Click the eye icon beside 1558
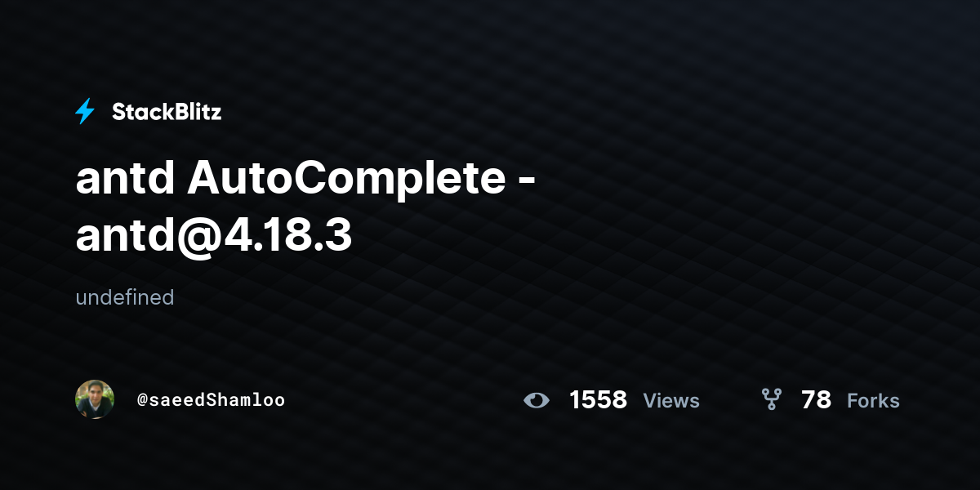Viewport: 980px width, 490px height. point(537,400)
